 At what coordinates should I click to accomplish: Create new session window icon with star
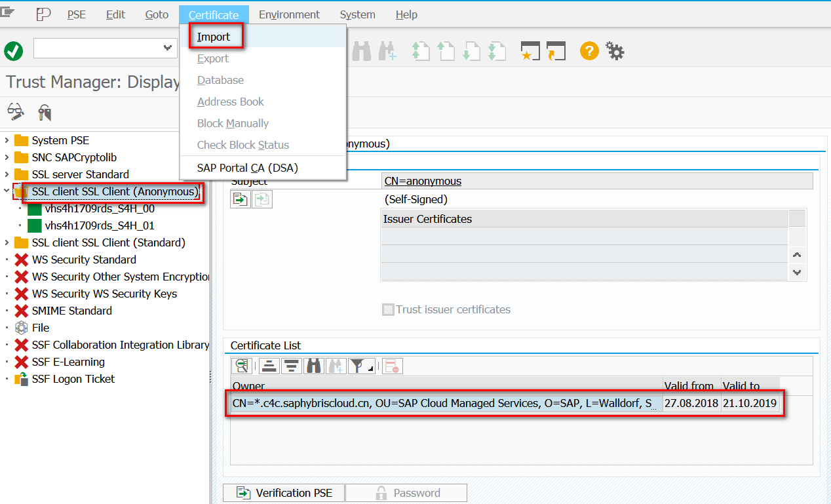point(530,51)
